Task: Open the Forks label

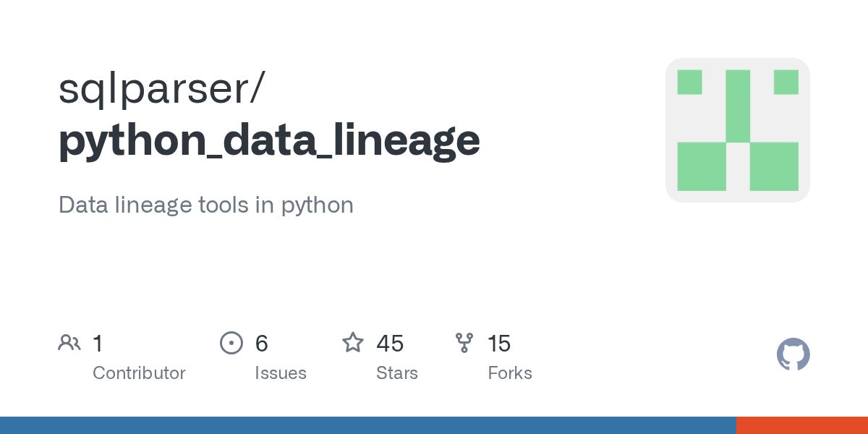Action: [509, 373]
